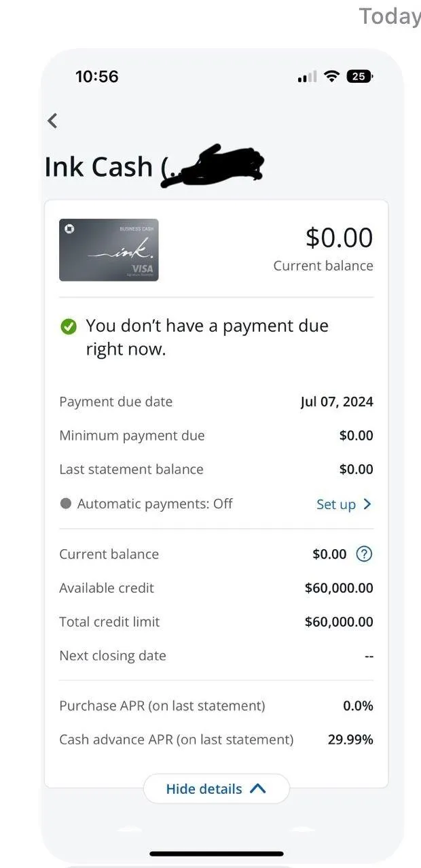Image resolution: width=421 pixels, height=868 pixels.
Task: Click the chevron arrow next to Set up
Action: click(x=367, y=504)
